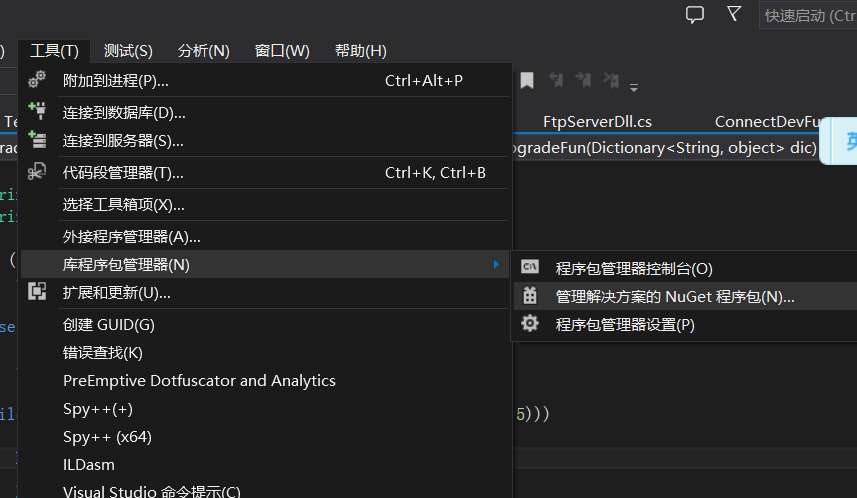Launch PreEmptive Dotfuscator and Analytics

tap(266, 380)
